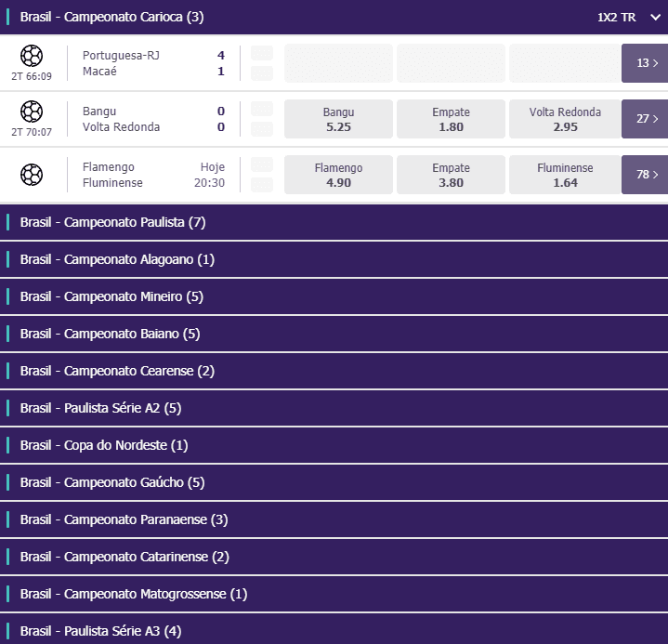668x644 pixels.
Task: Click soccer ball icon for Flamengo match
Action: tap(32, 175)
